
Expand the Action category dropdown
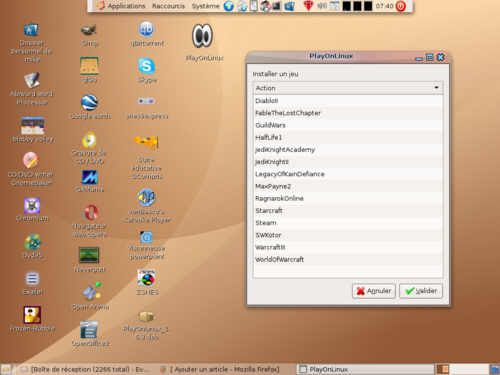pyautogui.click(x=348, y=88)
